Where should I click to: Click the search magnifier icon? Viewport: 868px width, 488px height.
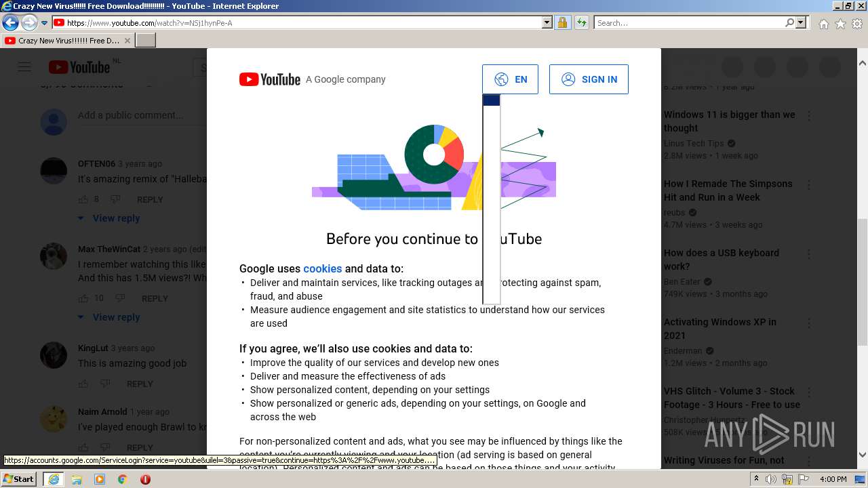(x=789, y=23)
